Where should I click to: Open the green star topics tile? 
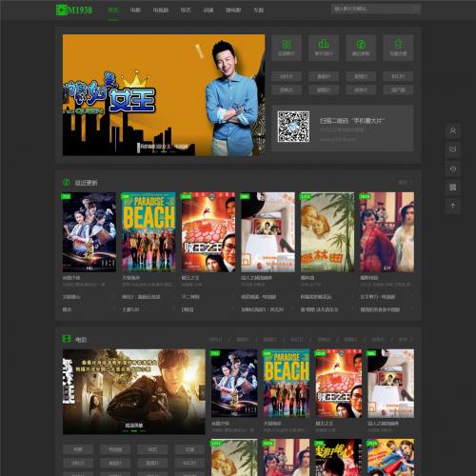[398, 48]
